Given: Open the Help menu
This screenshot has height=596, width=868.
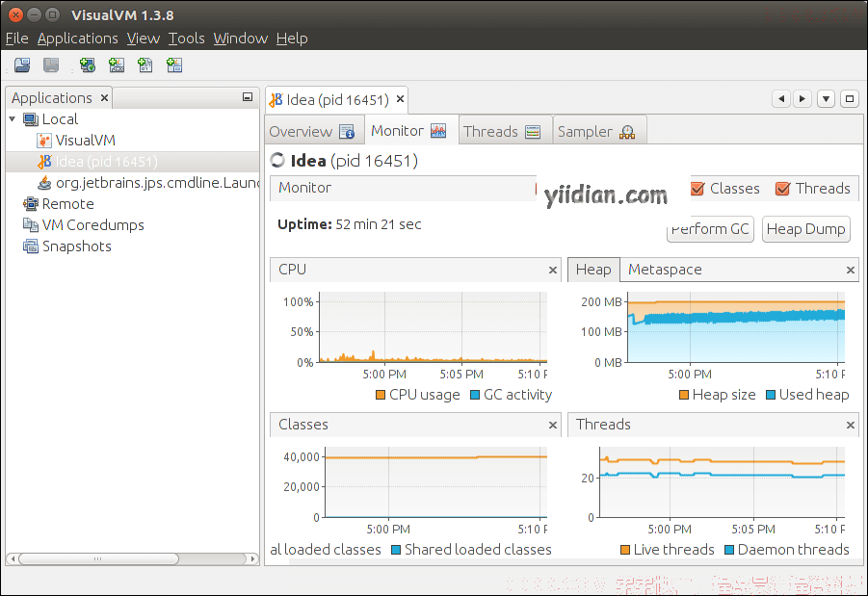Looking at the screenshot, I should pyautogui.click(x=292, y=39).
